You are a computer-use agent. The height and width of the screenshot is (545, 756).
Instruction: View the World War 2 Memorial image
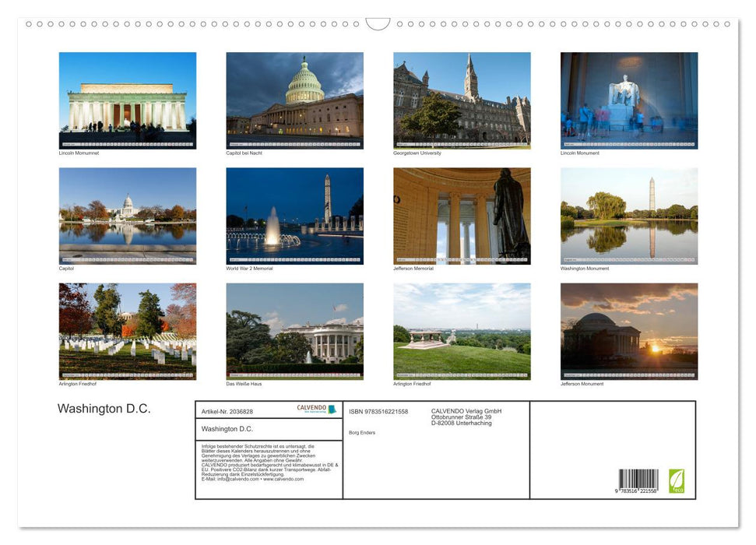294,215
